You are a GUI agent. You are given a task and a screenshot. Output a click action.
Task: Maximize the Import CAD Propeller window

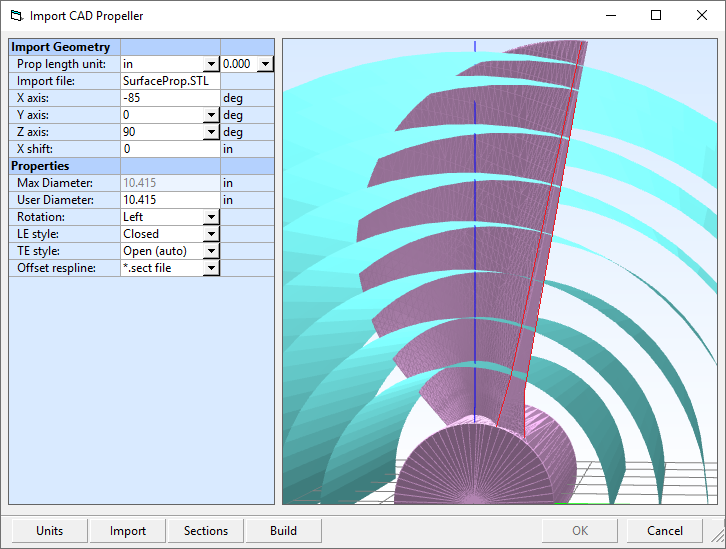[656, 16]
